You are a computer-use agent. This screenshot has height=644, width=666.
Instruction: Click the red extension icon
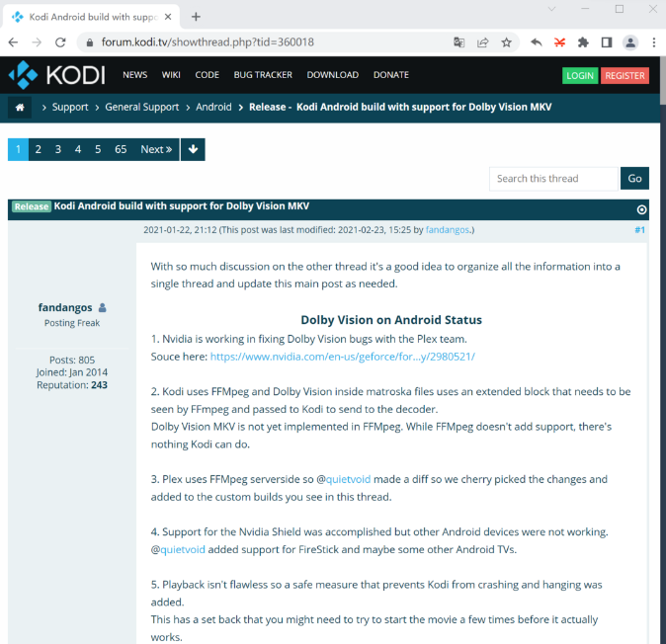(560, 42)
